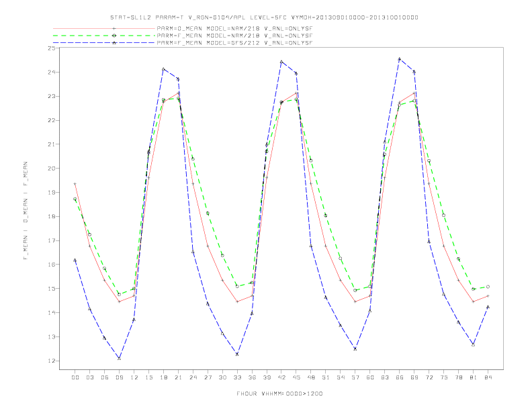Image resolution: width=532 pixels, height=411 pixels.
Task: Click x-axis forecast hour label 72
Action: click(429, 377)
